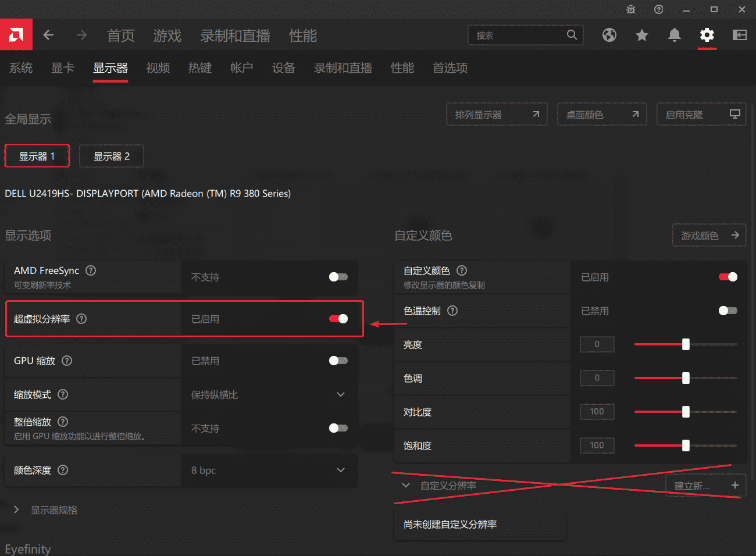Disable the 超虚拟分辨率 toggle
The image size is (756, 556).
(338, 319)
